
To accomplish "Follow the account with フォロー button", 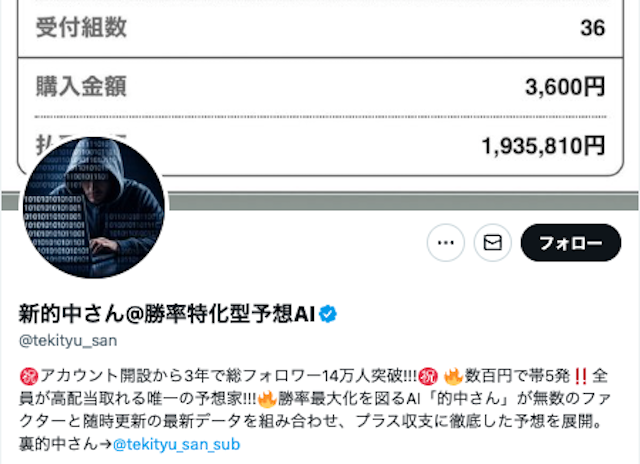I will pos(571,243).
